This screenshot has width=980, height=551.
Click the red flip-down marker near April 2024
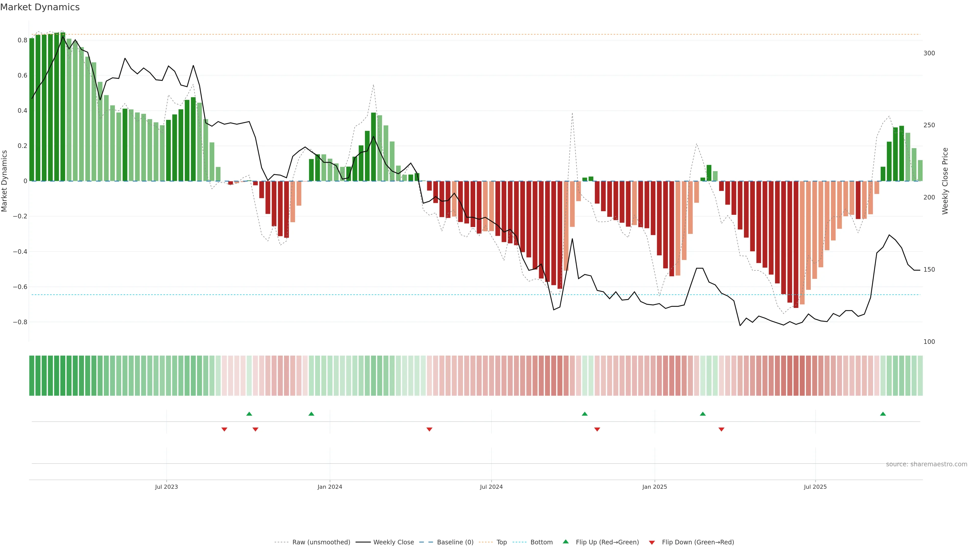tap(430, 429)
